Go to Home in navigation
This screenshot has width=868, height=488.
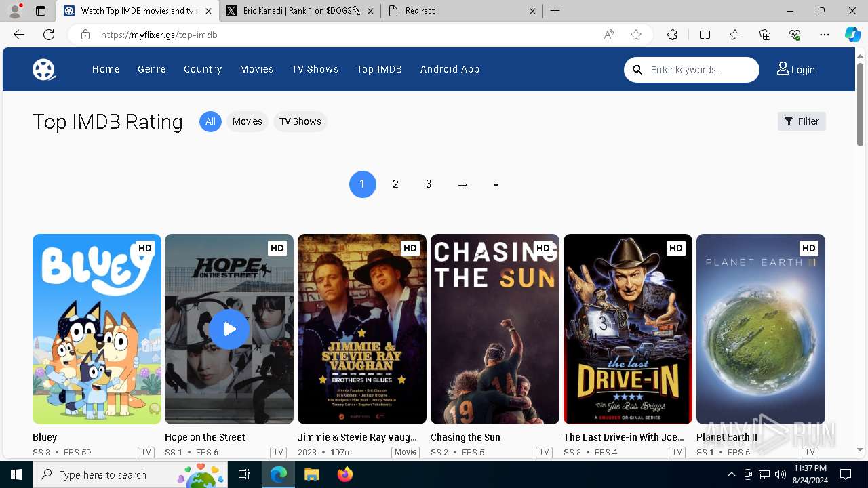pos(106,69)
